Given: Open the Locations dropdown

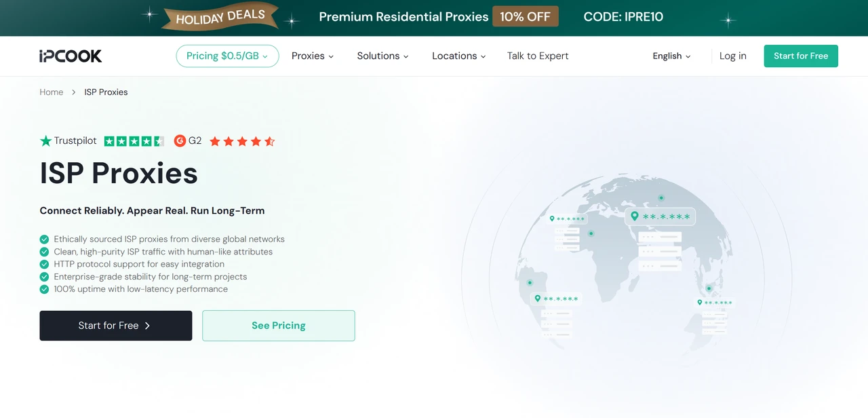Looking at the screenshot, I should 458,56.
